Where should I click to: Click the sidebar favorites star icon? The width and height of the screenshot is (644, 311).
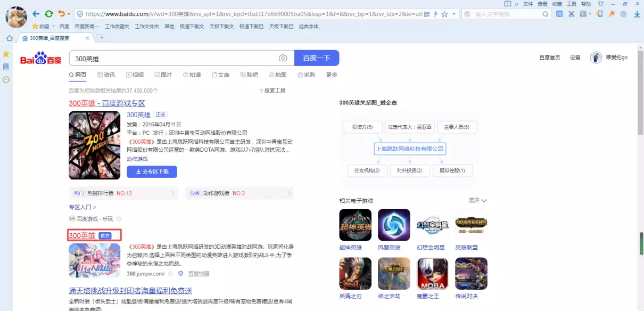tap(6, 54)
